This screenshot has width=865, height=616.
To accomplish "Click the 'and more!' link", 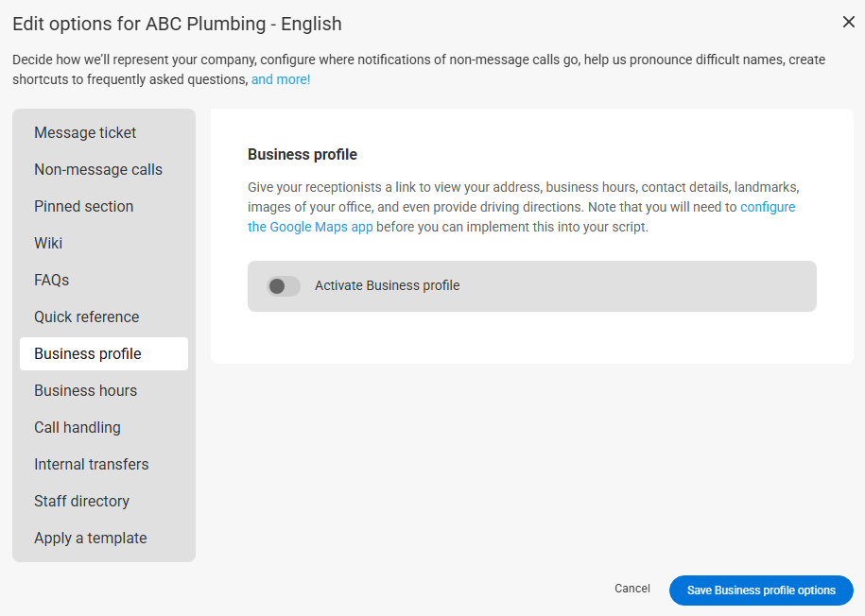I will pos(281,80).
